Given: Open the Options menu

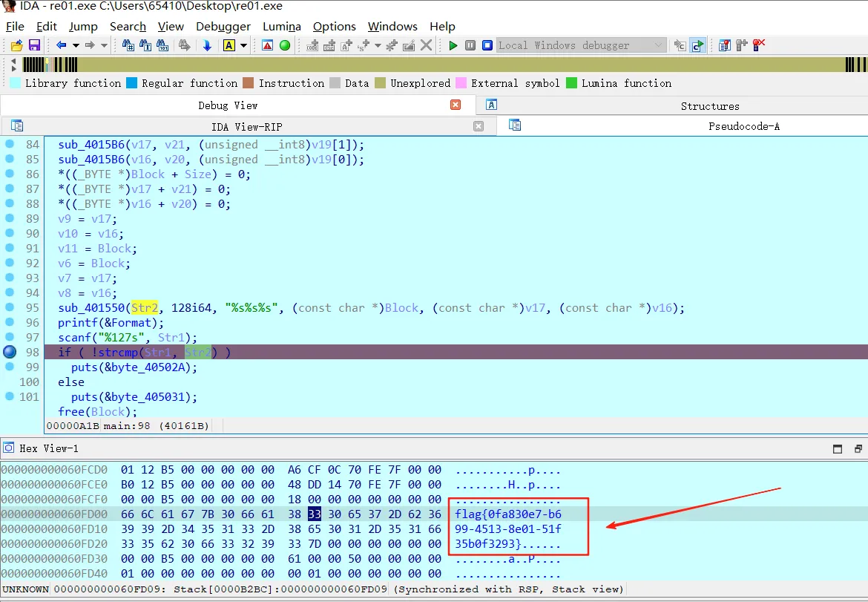Looking at the screenshot, I should (x=335, y=27).
